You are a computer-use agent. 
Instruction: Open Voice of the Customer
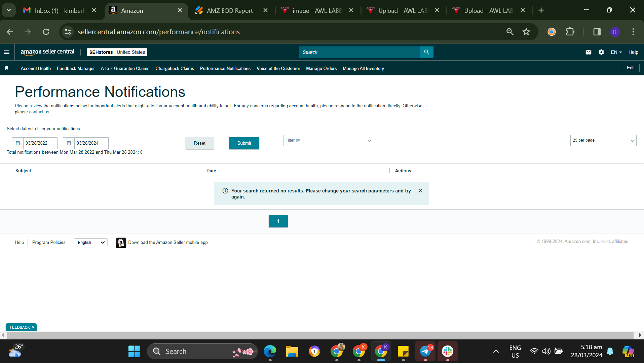(x=278, y=68)
